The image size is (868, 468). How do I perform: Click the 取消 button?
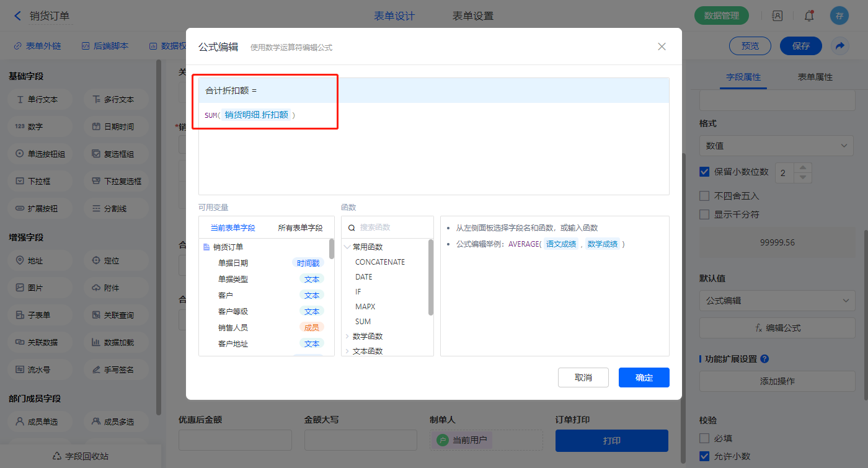point(583,377)
